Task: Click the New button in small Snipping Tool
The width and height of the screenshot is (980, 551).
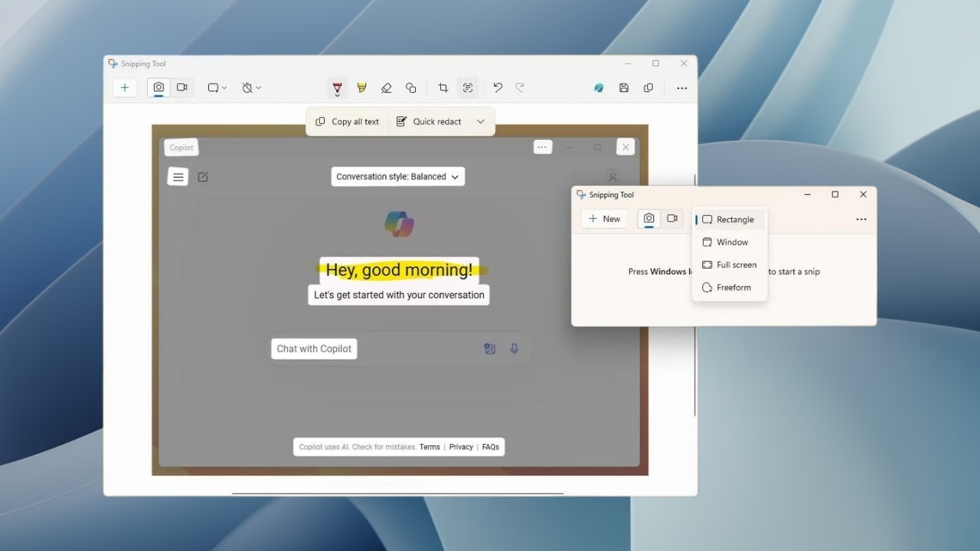Action: (604, 219)
